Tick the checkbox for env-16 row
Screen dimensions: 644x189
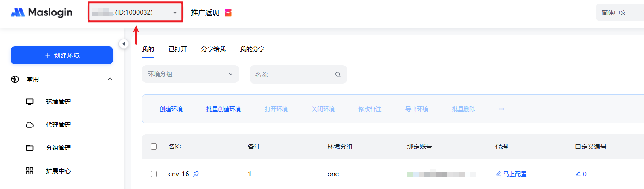[x=154, y=174]
